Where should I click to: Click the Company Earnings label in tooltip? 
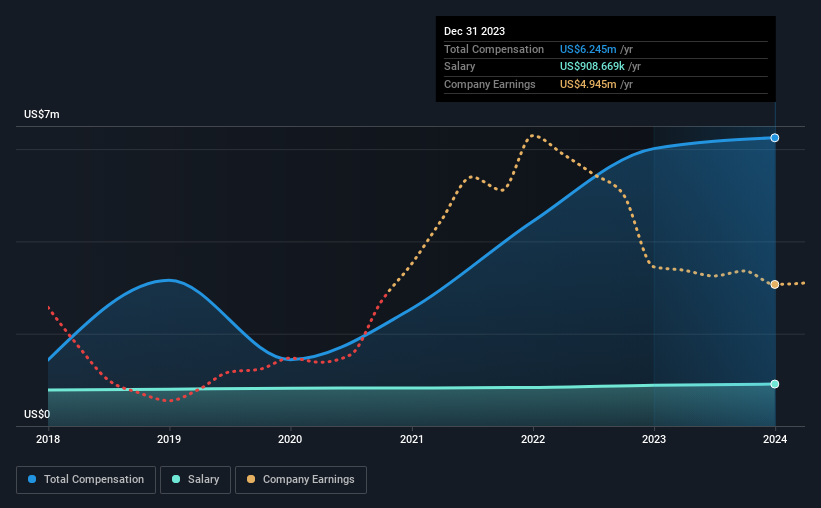tap(490, 84)
